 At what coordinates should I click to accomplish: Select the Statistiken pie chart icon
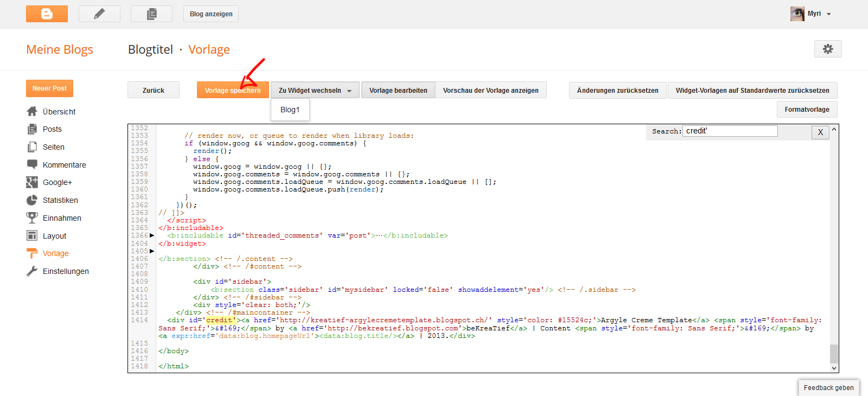(x=32, y=200)
